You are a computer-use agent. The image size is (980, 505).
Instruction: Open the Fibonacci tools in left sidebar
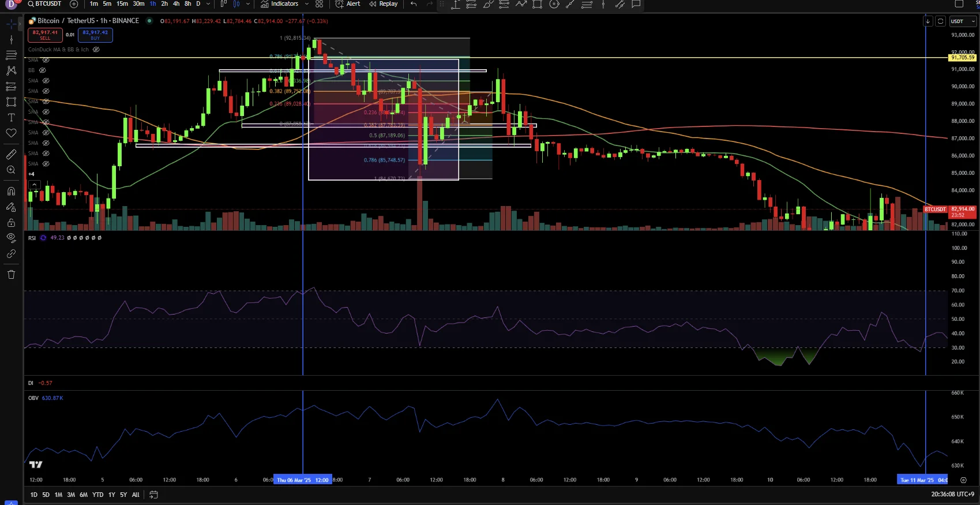click(x=11, y=55)
